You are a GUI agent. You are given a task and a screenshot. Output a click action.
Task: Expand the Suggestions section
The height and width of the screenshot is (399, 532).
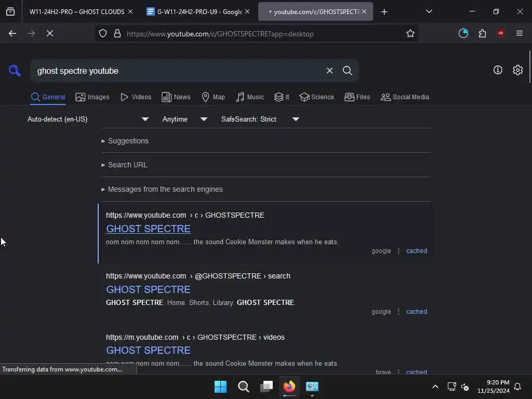(125, 141)
